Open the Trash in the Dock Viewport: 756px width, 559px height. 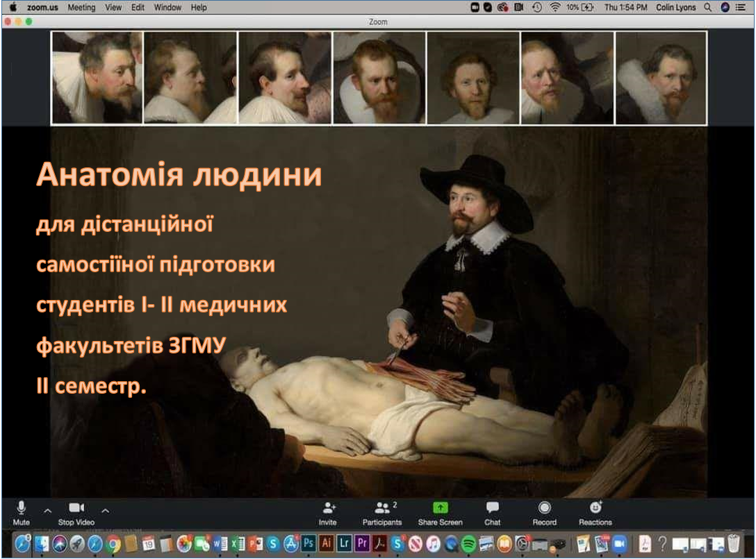tap(733, 544)
